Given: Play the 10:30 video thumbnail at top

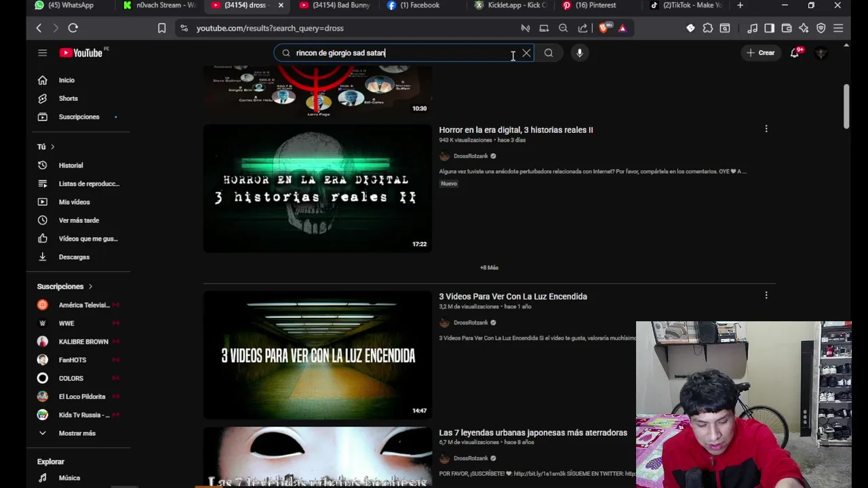Looking at the screenshot, I should (317, 91).
